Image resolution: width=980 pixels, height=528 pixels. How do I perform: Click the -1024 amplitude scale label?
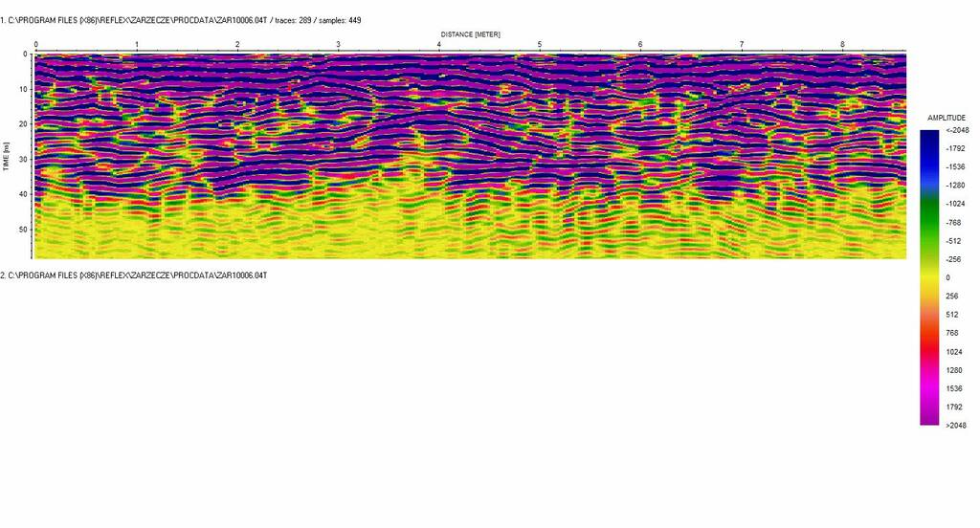[x=956, y=204]
